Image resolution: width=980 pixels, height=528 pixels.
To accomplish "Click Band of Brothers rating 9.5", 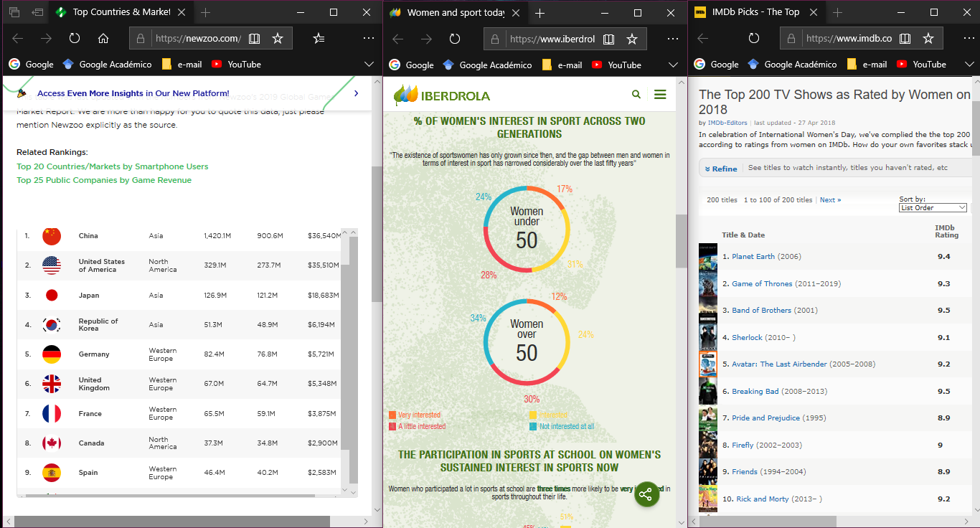I will (x=943, y=311).
